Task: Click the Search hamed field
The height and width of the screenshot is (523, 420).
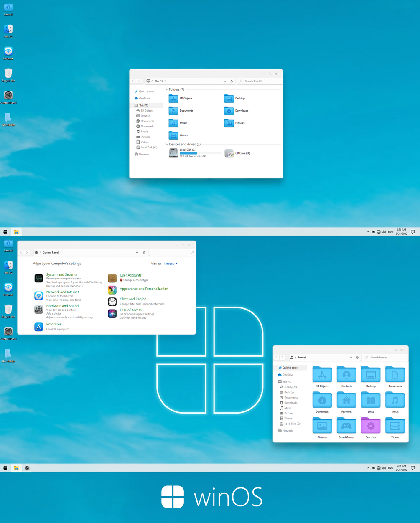Action: [x=384, y=358]
